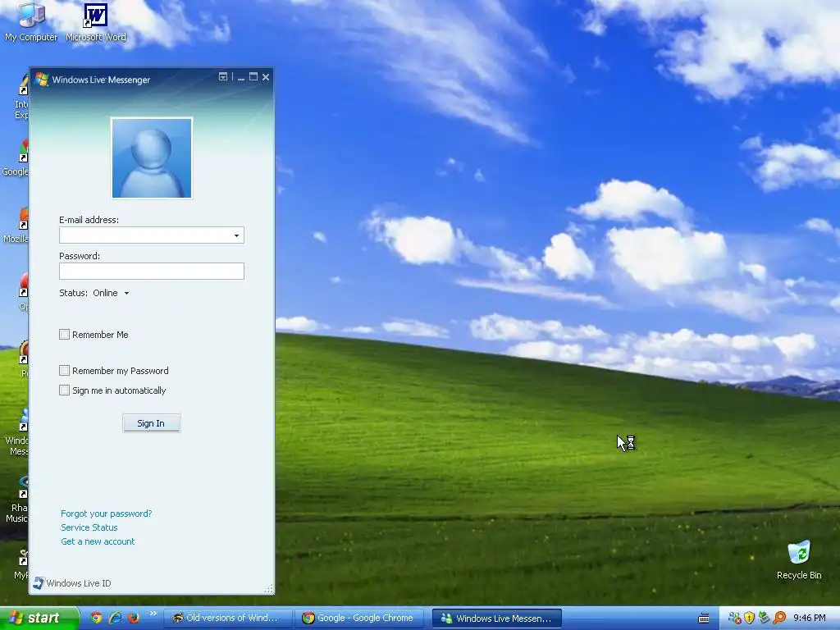Click the Windows logo in Messenger title bar
This screenshot has height=630, width=840.
pyautogui.click(x=41, y=80)
